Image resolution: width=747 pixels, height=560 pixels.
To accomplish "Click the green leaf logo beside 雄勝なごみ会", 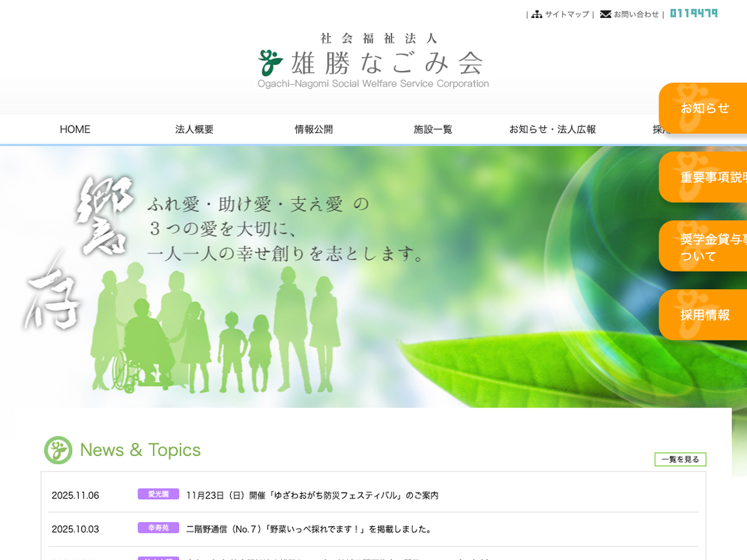I will (271, 62).
